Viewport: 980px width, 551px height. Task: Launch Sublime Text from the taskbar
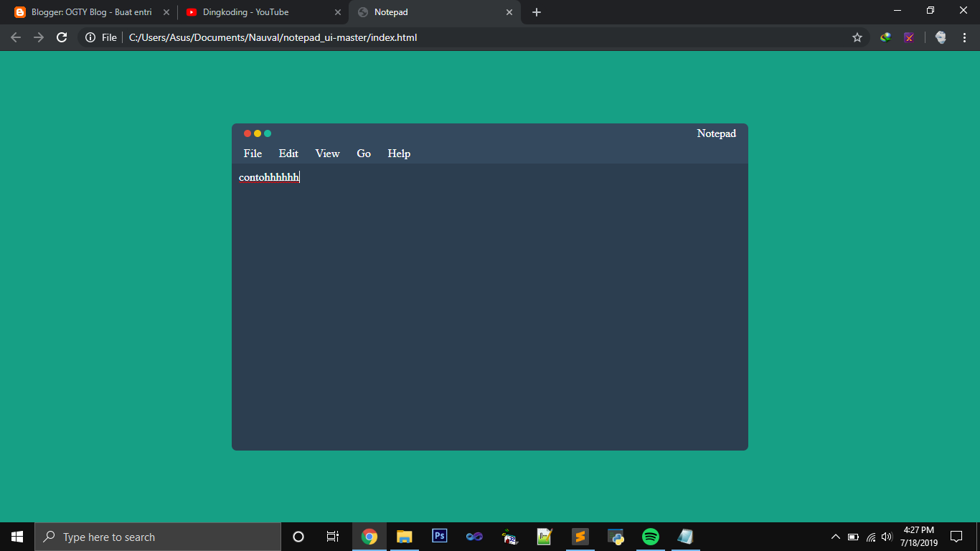pyautogui.click(x=579, y=536)
